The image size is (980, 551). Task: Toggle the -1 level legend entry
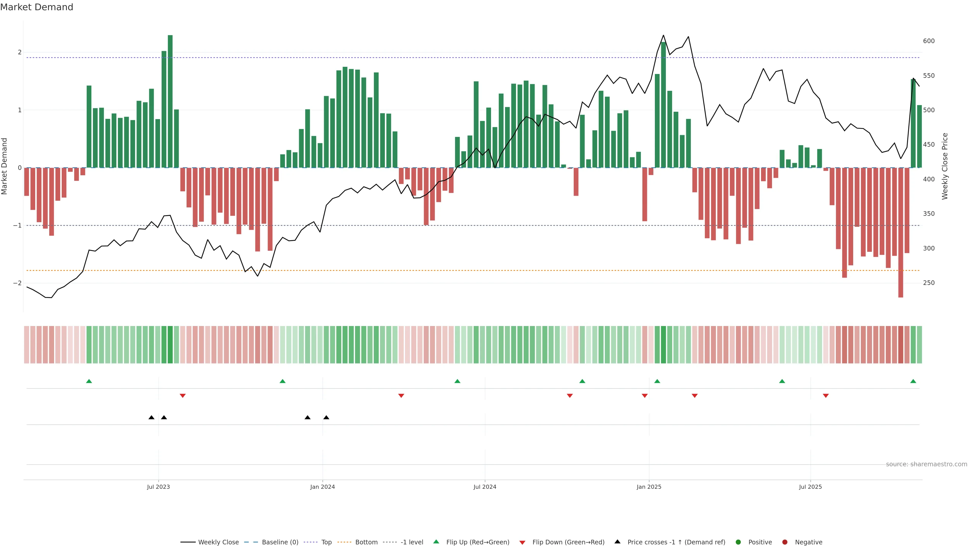tap(412, 542)
